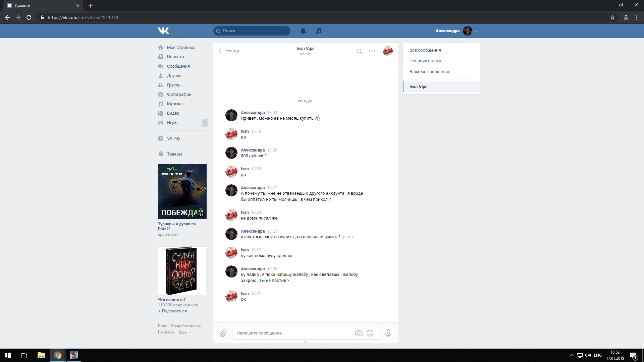
Task: Click the VK logo home icon
Action: (163, 31)
